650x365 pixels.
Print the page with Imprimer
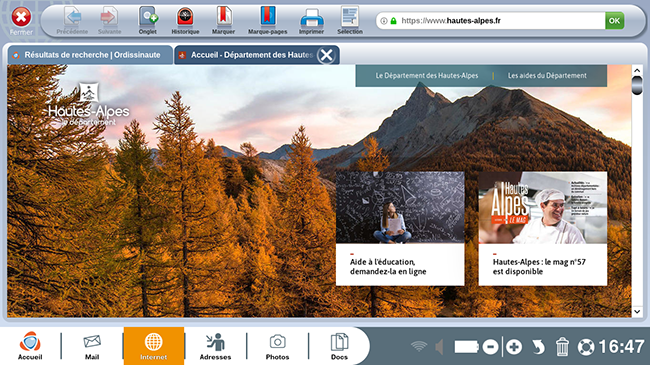tap(311, 20)
